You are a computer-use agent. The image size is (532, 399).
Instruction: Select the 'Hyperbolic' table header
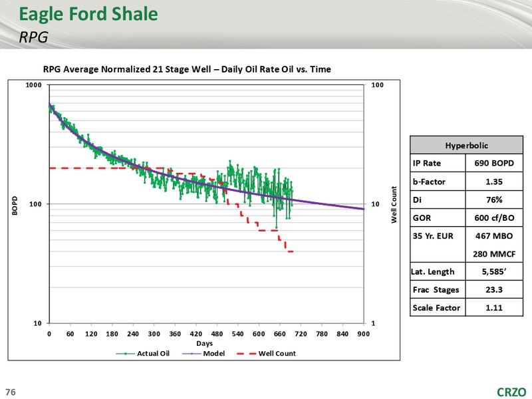coord(467,146)
